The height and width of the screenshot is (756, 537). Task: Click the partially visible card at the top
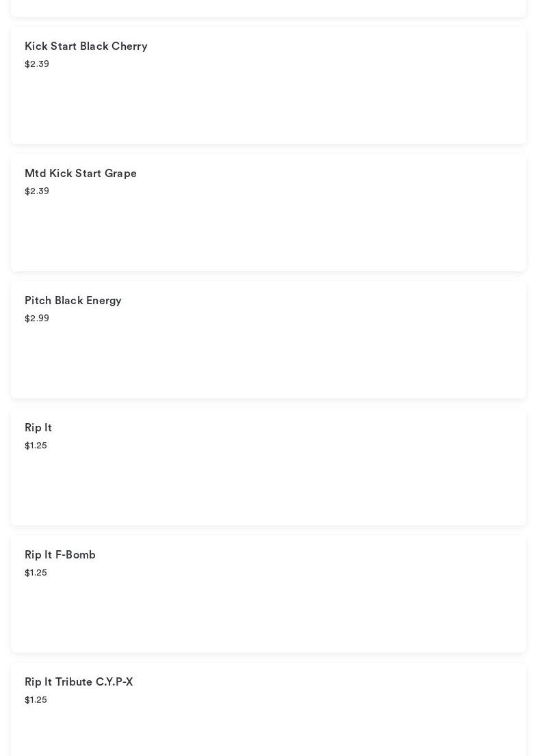click(x=268, y=8)
